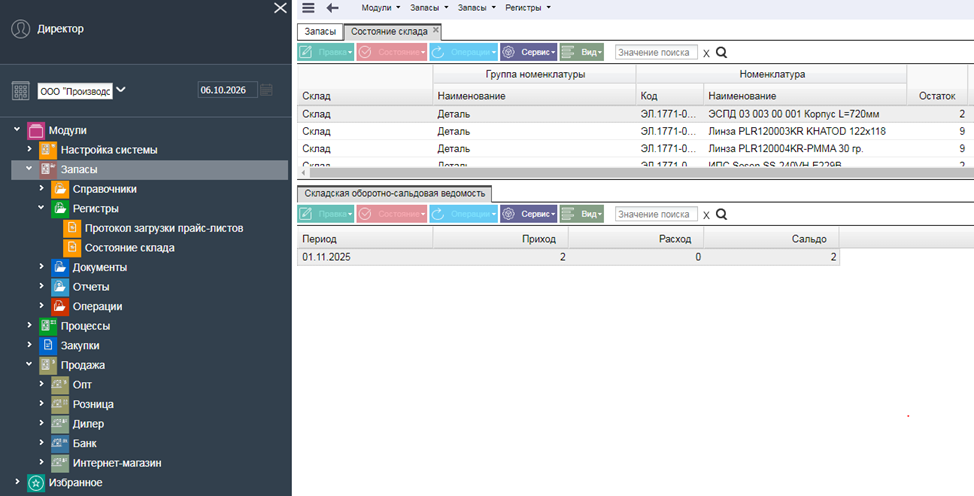This screenshot has height=496, width=974.
Task: Switch to the Запасы tab
Action: [x=321, y=32]
